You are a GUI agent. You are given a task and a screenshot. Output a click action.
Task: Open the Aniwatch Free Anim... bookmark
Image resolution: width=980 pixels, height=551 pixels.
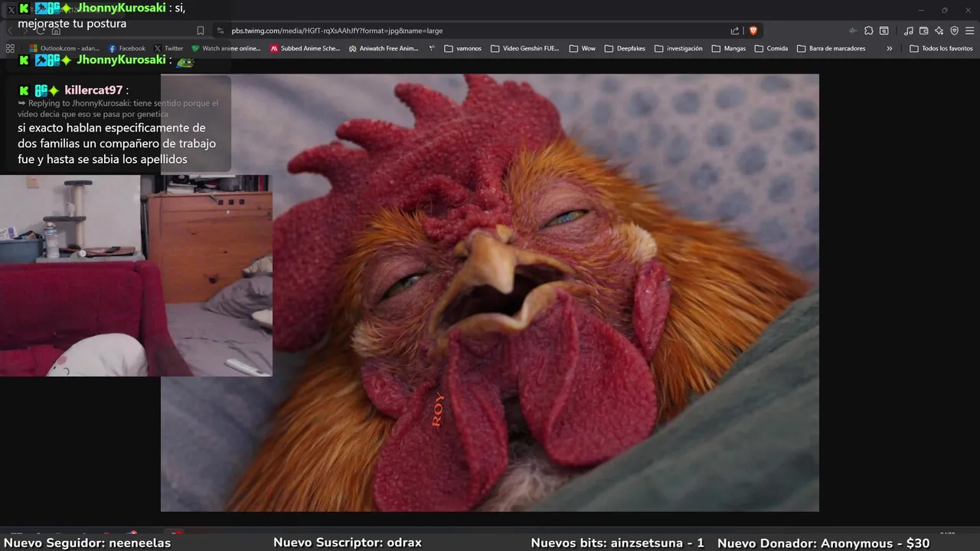pyautogui.click(x=384, y=48)
